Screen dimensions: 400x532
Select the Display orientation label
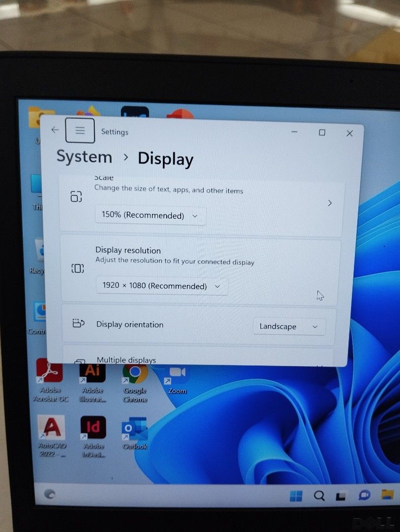[130, 324]
